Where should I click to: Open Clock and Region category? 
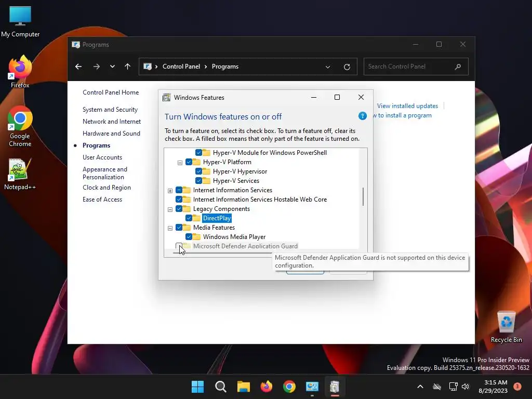coord(107,188)
